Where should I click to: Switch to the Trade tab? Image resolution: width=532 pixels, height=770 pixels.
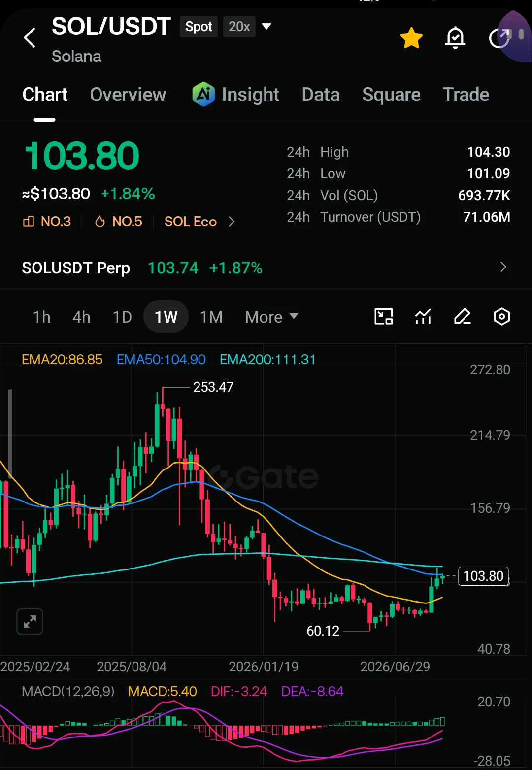[x=465, y=95]
